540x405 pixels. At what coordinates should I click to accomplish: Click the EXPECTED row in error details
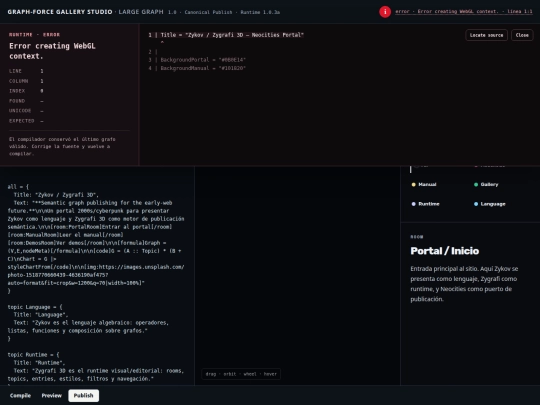point(26,121)
